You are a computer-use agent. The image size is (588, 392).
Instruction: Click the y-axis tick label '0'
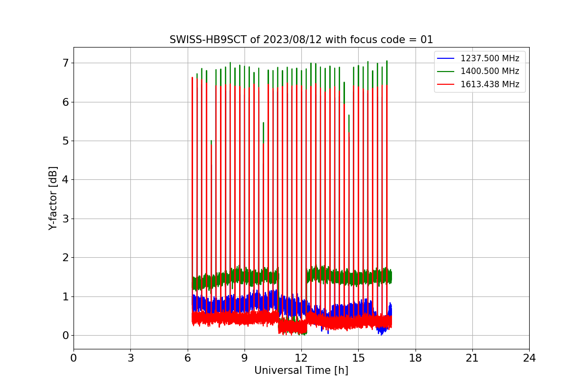(66, 336)
